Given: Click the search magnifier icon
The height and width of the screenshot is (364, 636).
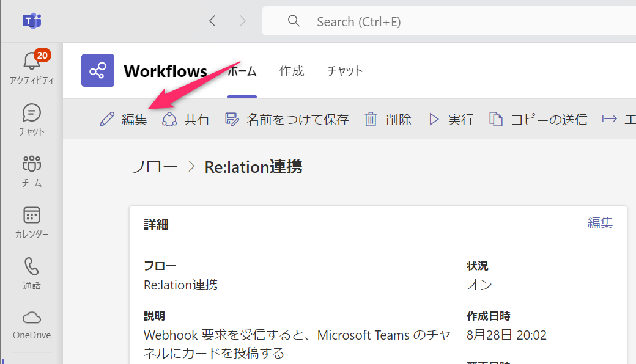Looking at the screenshot, I should [294, 21].
